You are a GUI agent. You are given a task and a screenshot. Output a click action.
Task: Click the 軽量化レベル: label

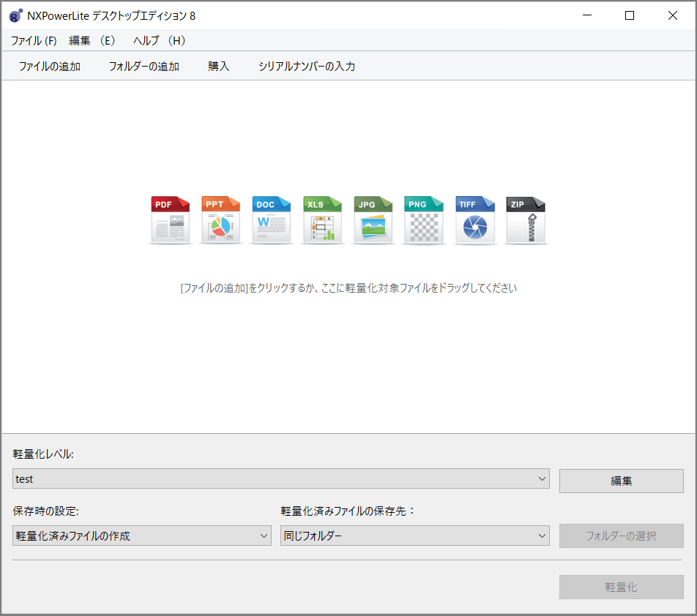(43, 454)
